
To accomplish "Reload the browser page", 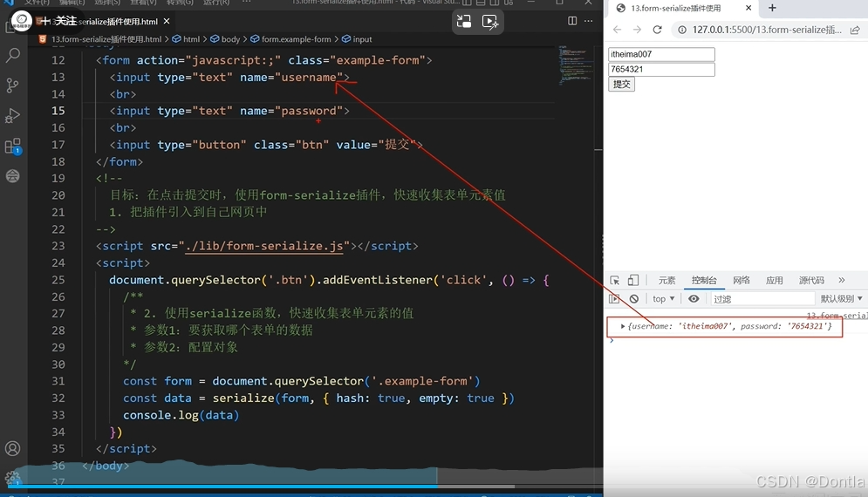I will [658, 30].
